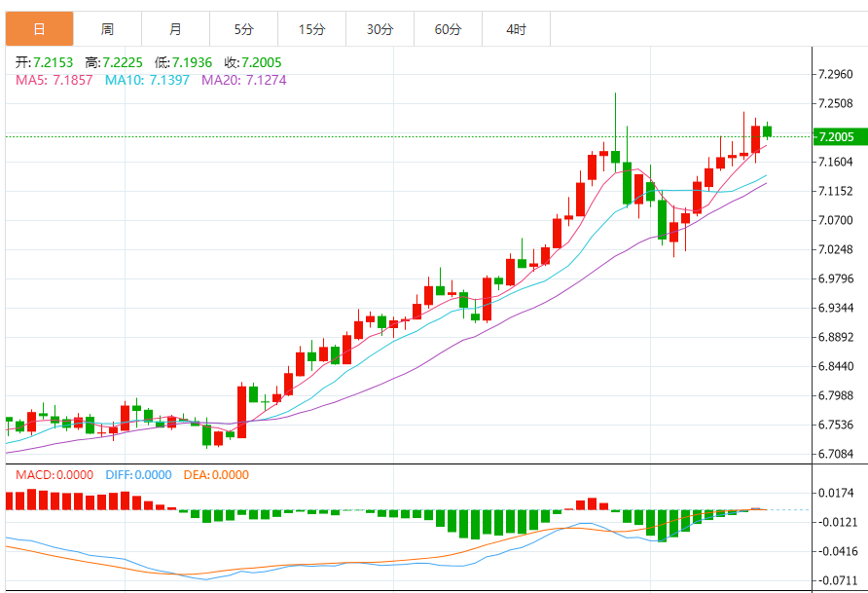This screenshot has width=868, height=593.
Task: Click the 6.9344 price axis label
Action: pos(835,308)
